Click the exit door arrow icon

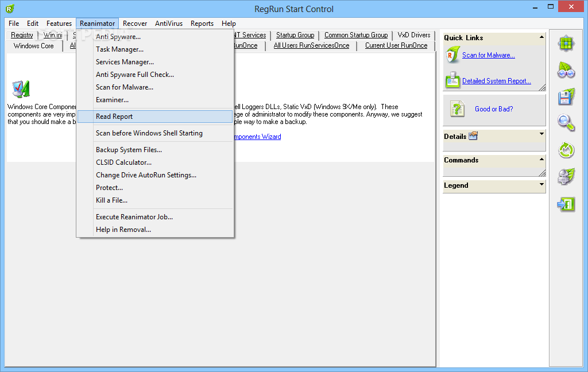(566, 204)
